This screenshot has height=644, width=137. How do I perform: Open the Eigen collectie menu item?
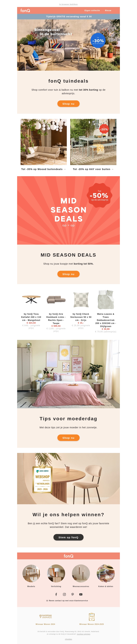(x=92, y=10)
